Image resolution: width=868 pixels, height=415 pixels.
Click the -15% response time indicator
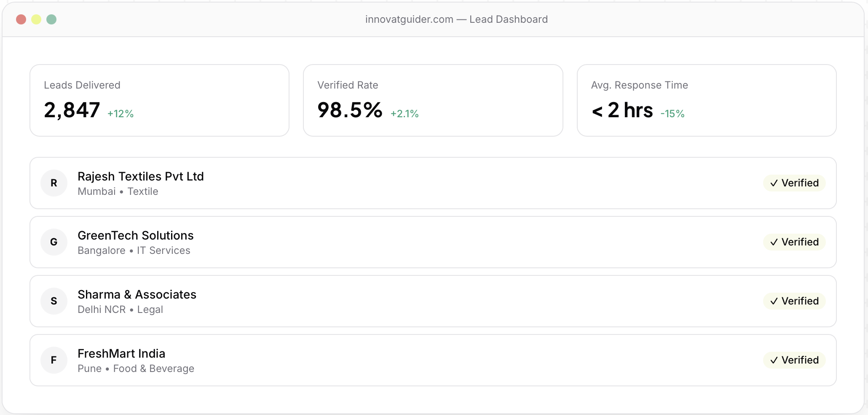point(672,113)
